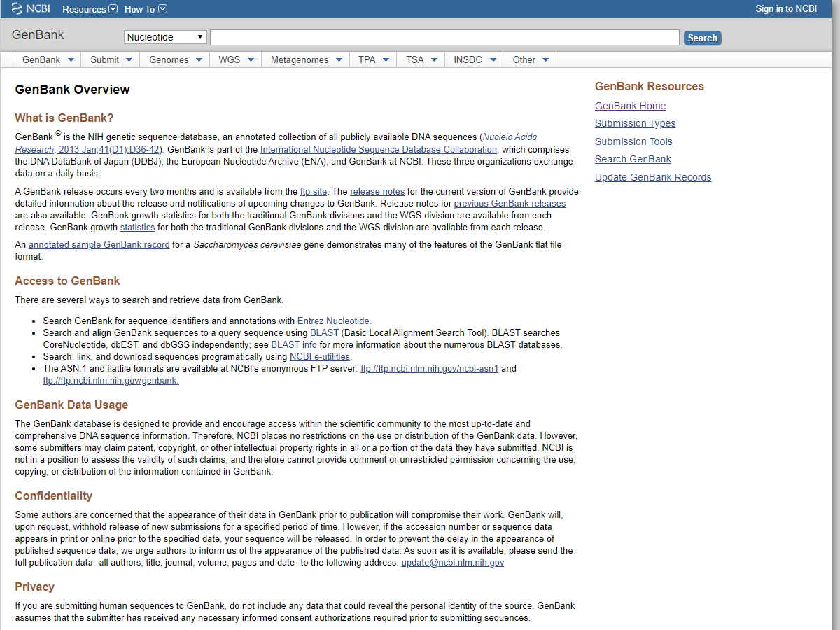Expand the Other menu arrow
The height and width of the screenshot is (630, 840).
[x=546, y=60]
